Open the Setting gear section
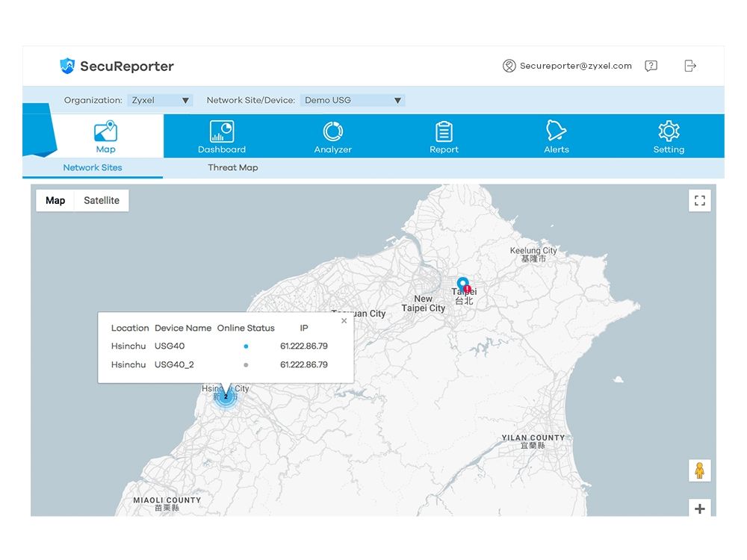747x560 pixels. tap(669, 137)
